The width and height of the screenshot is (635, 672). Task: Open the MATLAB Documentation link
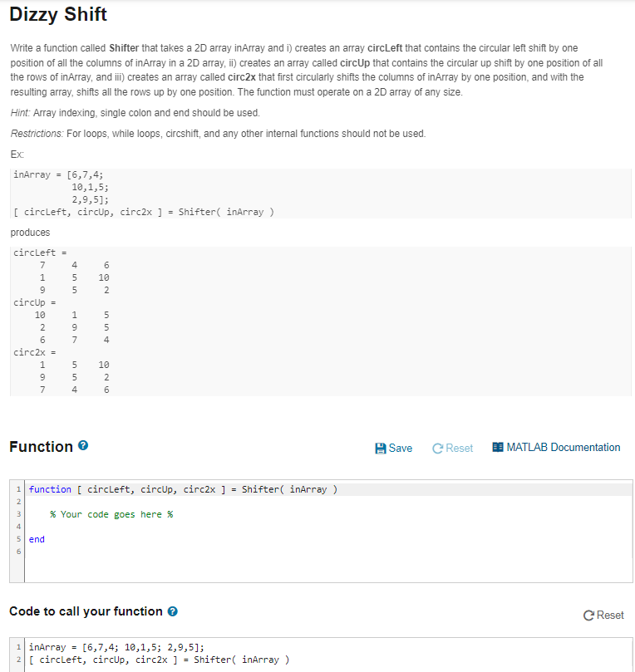[557, 448]
